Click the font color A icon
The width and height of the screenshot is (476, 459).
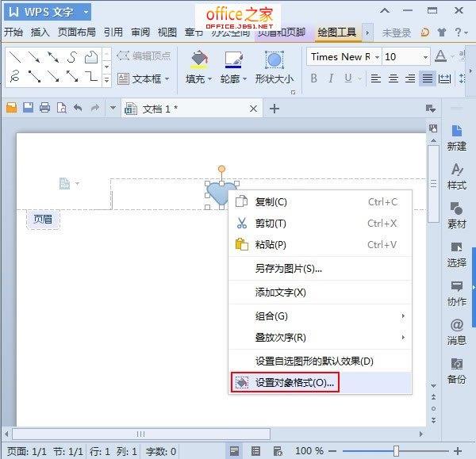tap(440, 56)
